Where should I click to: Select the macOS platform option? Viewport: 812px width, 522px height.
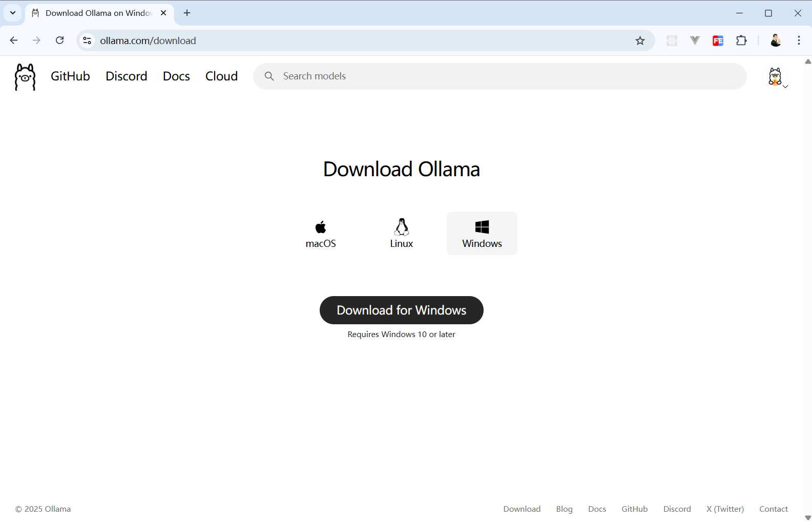pyautogui.click(x=321, y=234)
